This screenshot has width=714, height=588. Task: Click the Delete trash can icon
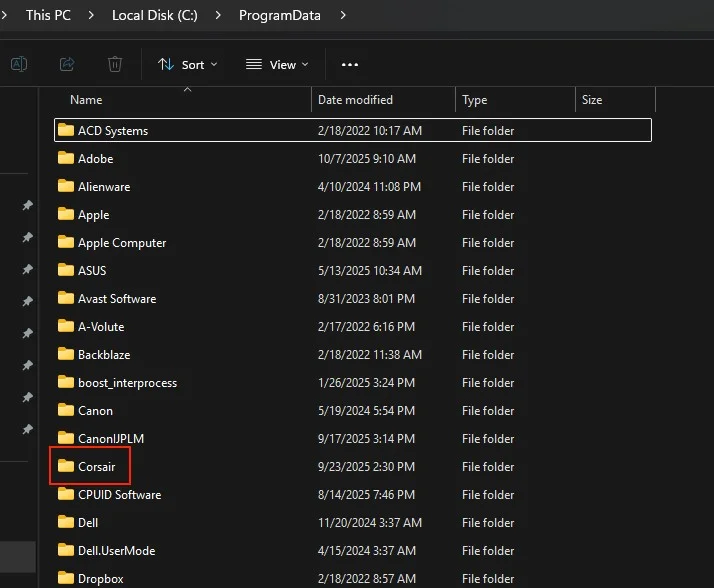115,64
